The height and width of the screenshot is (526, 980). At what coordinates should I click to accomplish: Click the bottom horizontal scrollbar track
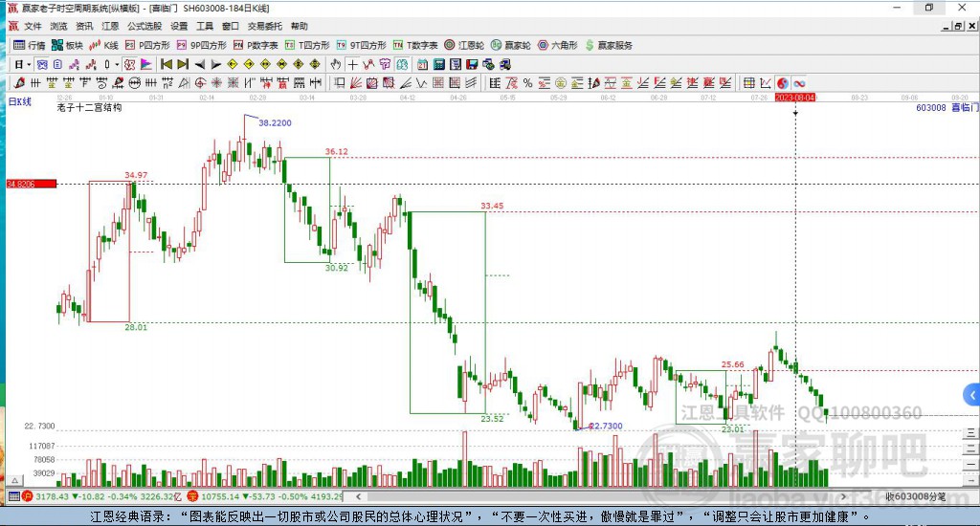[x=600, y=496]
